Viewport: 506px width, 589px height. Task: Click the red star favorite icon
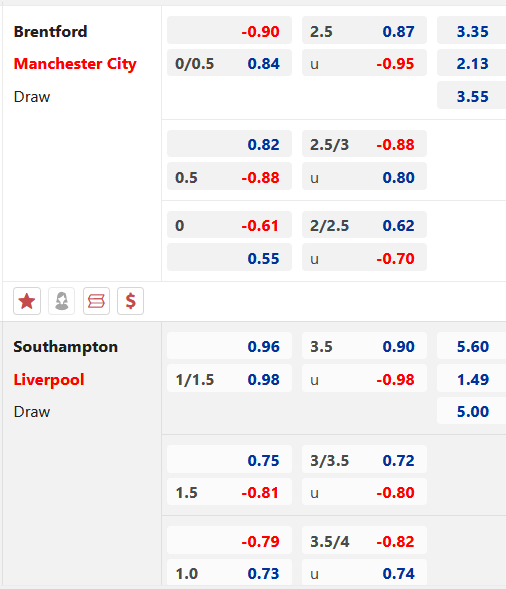tap(27, 301)
